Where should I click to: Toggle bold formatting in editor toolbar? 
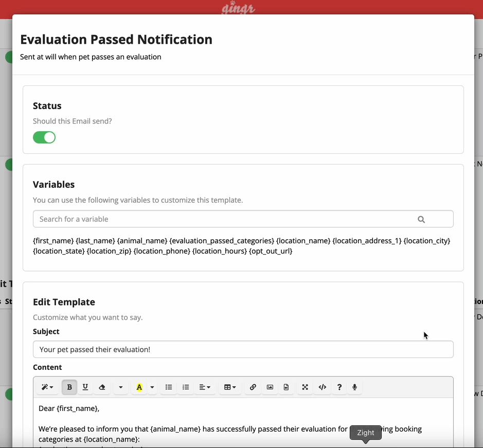point(69,387)
